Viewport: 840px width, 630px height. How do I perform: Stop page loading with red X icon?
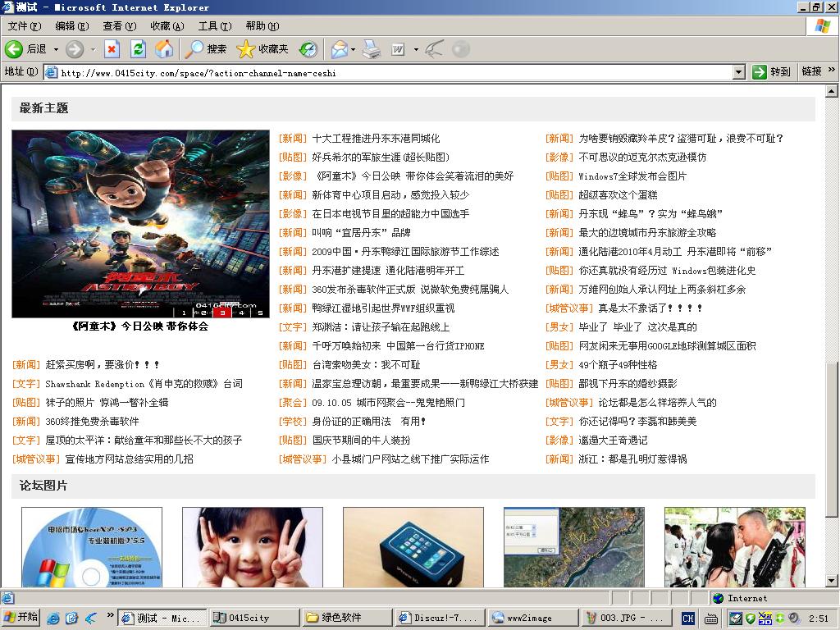[112, 49]
